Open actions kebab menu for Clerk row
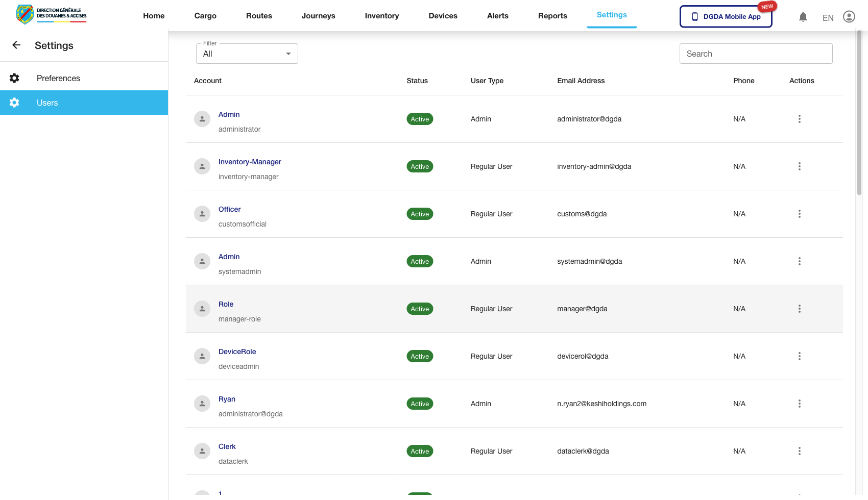Image resolution: width=868 pixels, height=500 pixels. (800, 451)
